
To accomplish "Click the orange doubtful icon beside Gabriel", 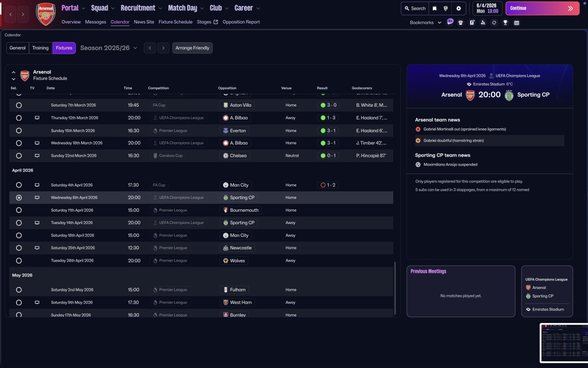I will pos(418,140).
